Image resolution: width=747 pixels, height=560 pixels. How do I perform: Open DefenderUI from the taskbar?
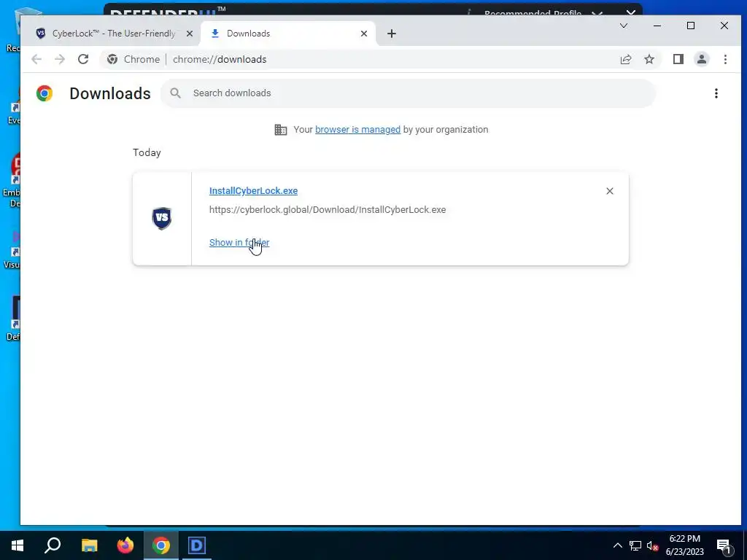click(x=196, y=545)
